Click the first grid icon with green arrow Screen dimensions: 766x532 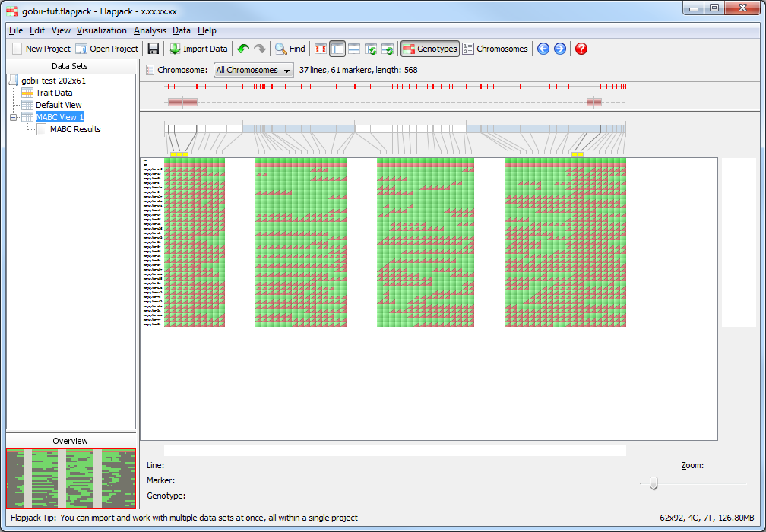tap(371, 49)
